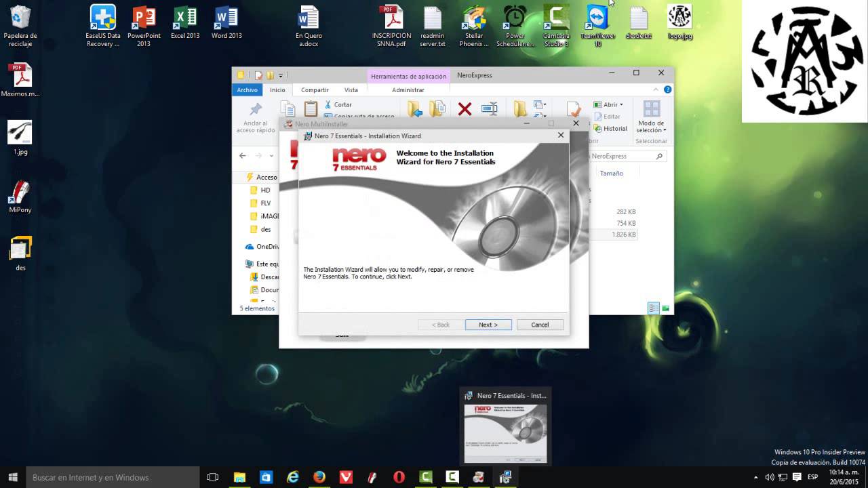Click taskbar clock and date
Image resolution: width=868 pixels, height=488 pixels.
pyautogui.click(x=844, y=477)
